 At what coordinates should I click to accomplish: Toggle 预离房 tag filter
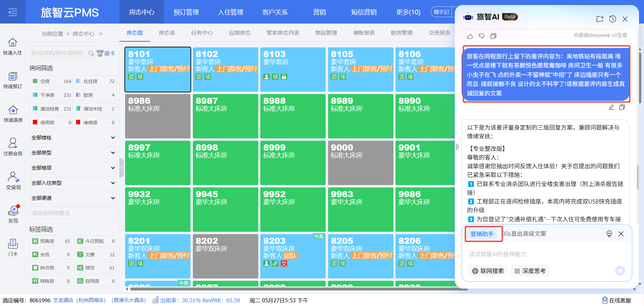51,241
